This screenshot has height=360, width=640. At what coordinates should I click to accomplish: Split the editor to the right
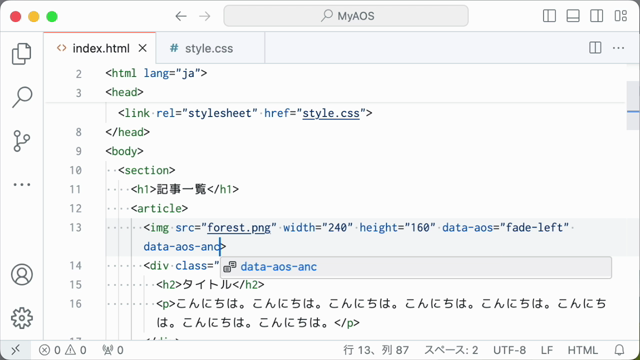point(595,48)
